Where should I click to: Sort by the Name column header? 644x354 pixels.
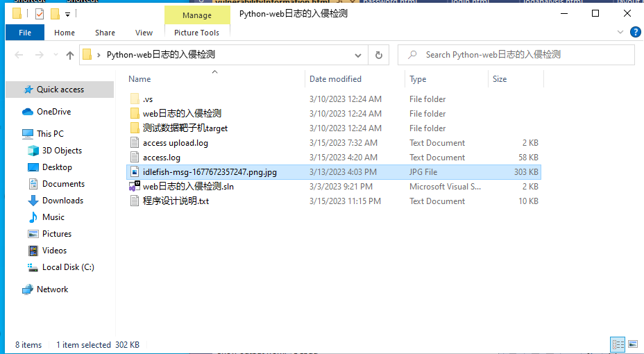tap(139, 79)
